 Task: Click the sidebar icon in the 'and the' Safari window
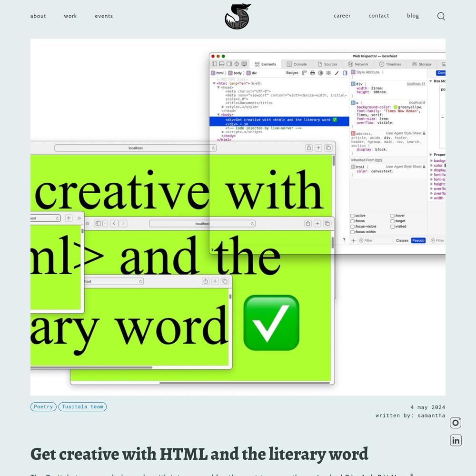pyautogui.click(x=98, y=223)
